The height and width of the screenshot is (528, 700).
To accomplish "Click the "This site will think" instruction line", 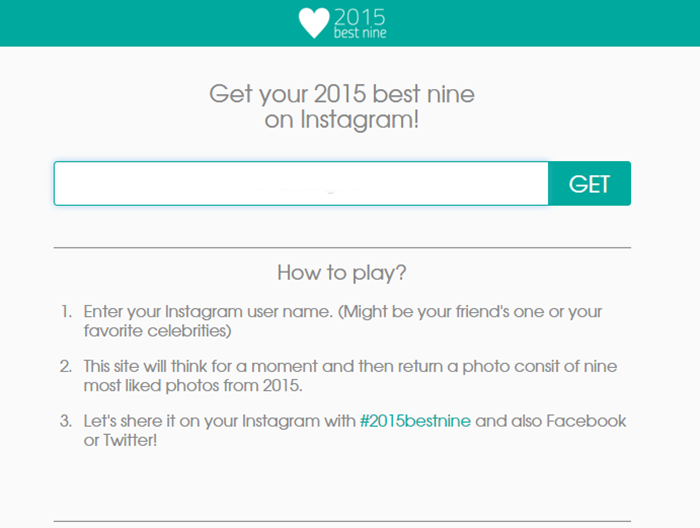I will 350,366.
